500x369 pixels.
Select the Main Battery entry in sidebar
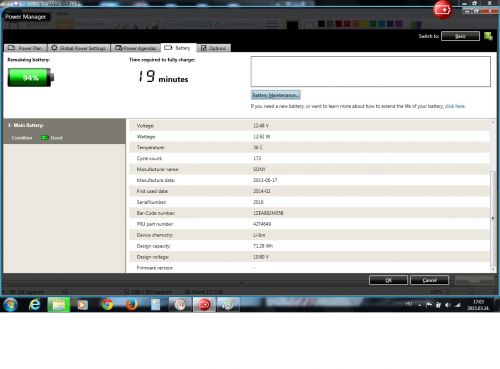64,131
